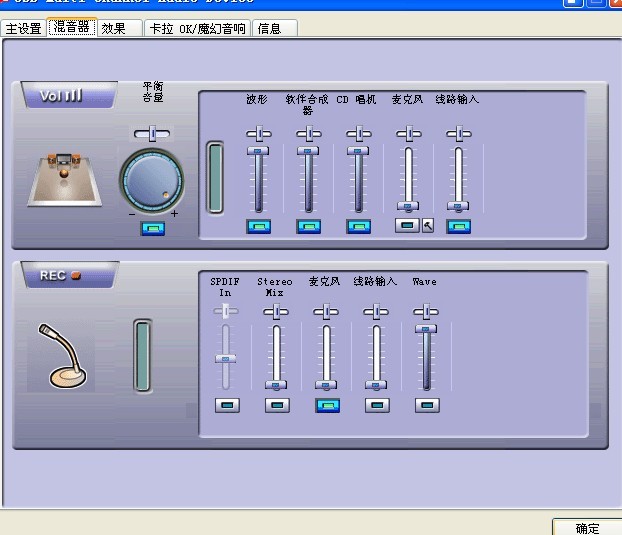Open the 效果 tab

pyautogui.click(x=119, y=29)
